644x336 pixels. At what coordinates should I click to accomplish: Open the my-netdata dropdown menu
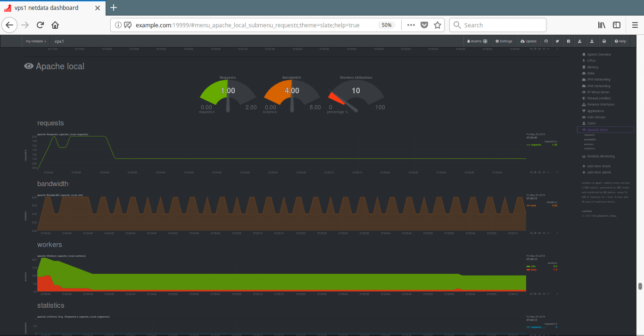coord(36,41)
